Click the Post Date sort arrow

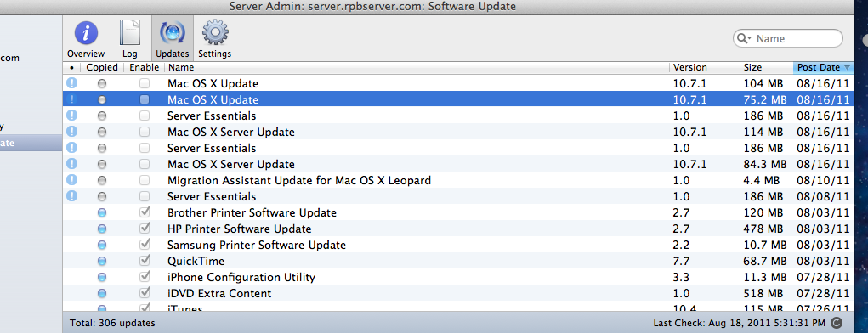847,67
